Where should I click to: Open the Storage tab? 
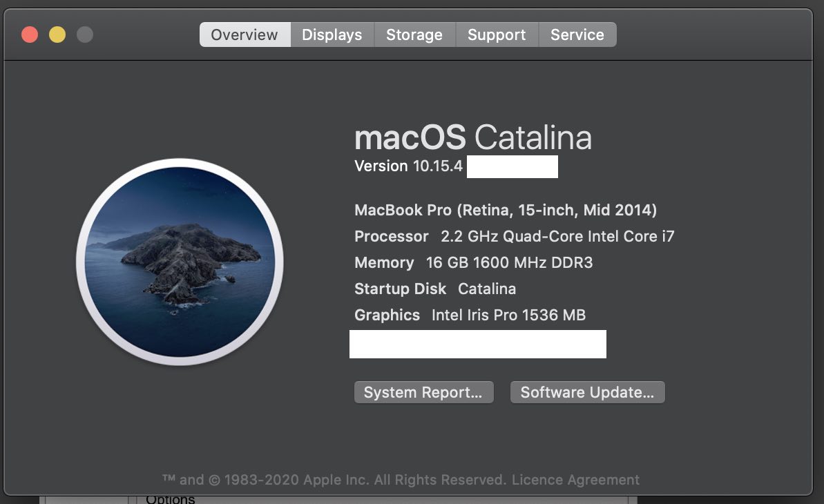coord(414,35)
